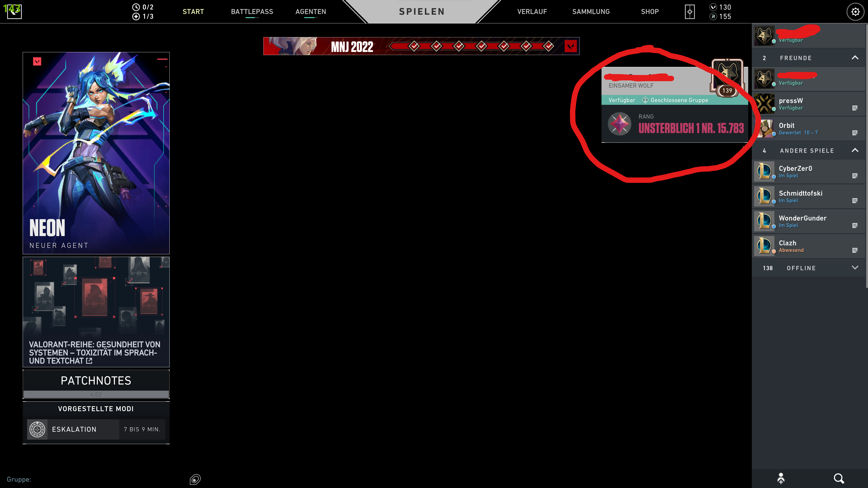Open the note icon beside Clazh
Screen dimensions: 868x488
point(854,250)
